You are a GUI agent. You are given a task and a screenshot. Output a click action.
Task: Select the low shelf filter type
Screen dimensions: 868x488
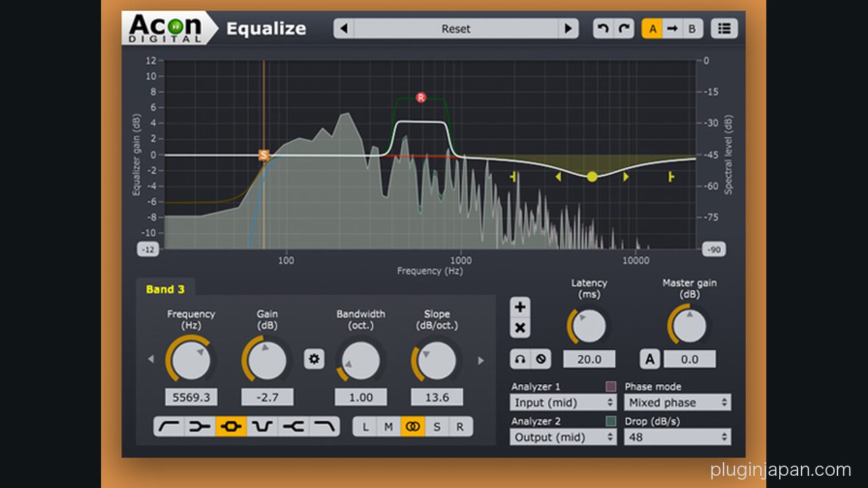(x=200, y=426)
